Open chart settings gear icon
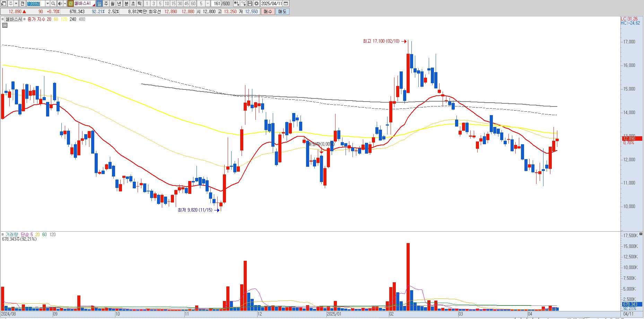 pyautogui.click(x=256, y=3)
